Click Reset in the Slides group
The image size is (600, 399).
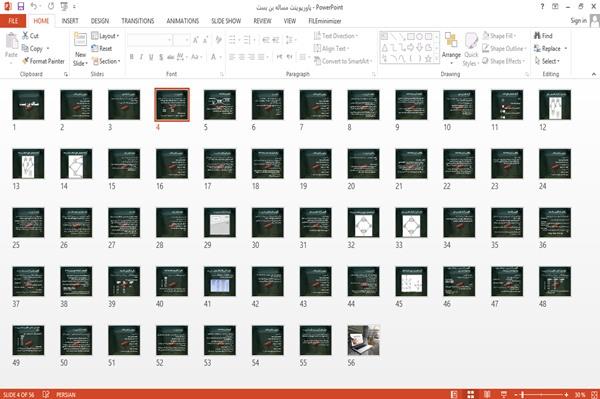click(x=102, y=49)
